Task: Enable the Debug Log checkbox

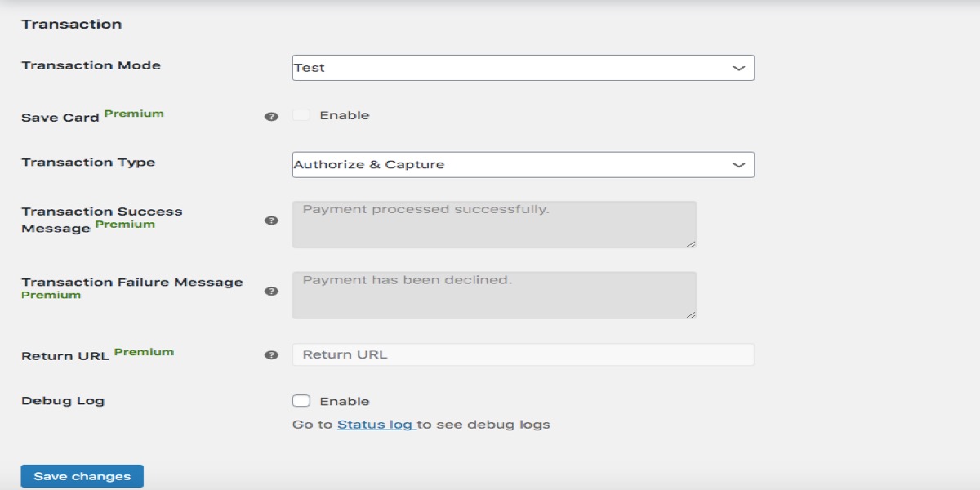Action: pyautogui.click(x=301, y=401)
